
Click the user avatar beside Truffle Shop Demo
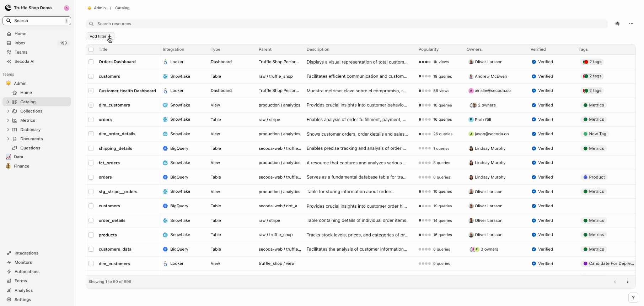tap(66, 8)
